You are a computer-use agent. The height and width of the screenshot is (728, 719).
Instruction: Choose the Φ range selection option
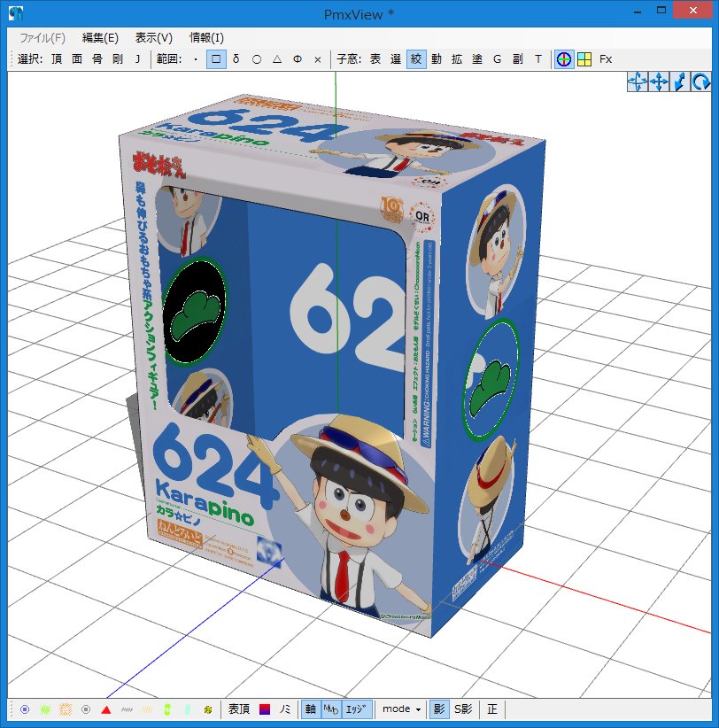click(298, 59)
